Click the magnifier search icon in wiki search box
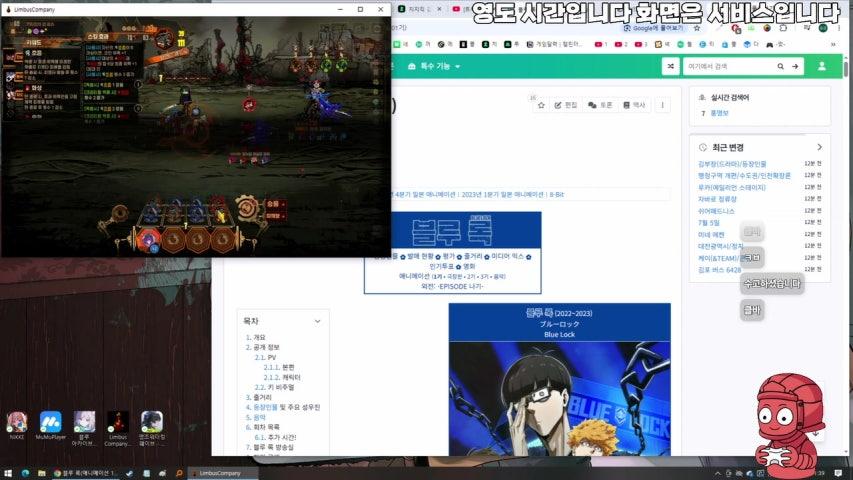 pos(780,66)
